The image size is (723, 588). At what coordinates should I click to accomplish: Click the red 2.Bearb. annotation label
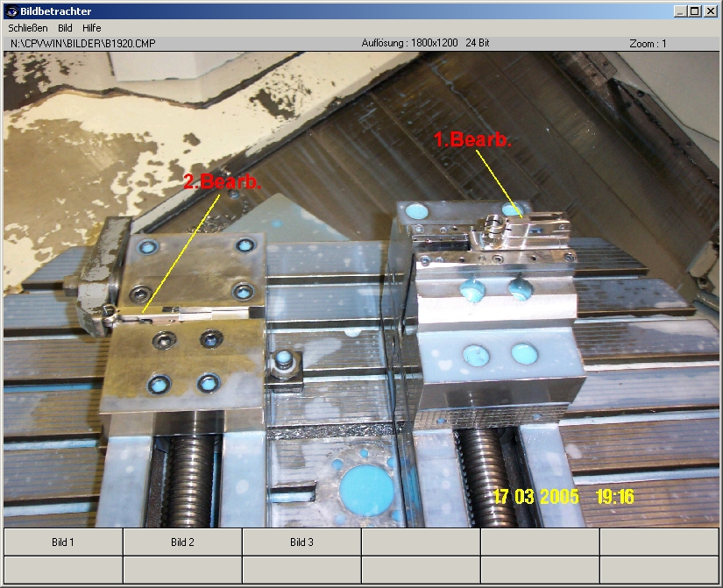pyautogui.click(x=222, y=182)
